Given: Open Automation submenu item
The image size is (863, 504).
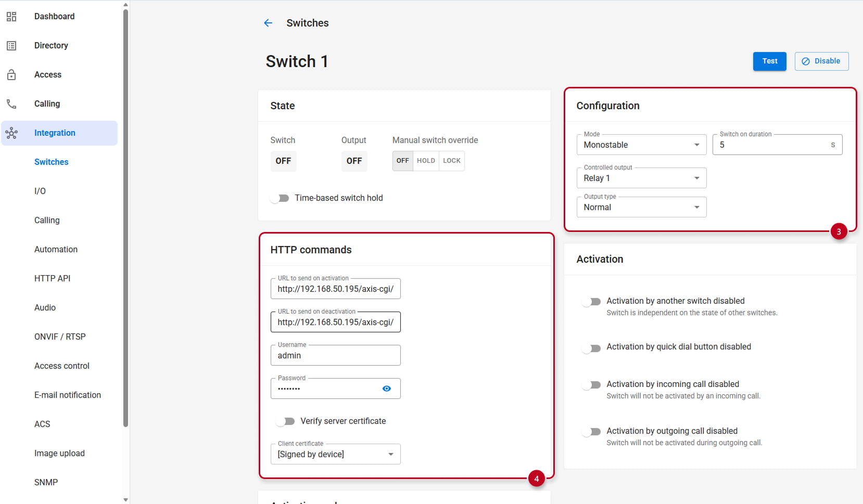Looking at the screenshot, I should pyautogui.click(x=56, y=250).
